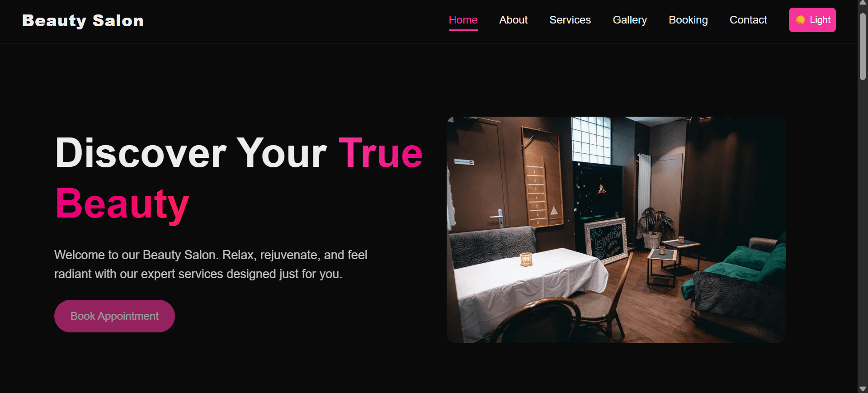Click the vertical scrollbar thumb
The width and height of the screenshot is (868, 393).
863,46
